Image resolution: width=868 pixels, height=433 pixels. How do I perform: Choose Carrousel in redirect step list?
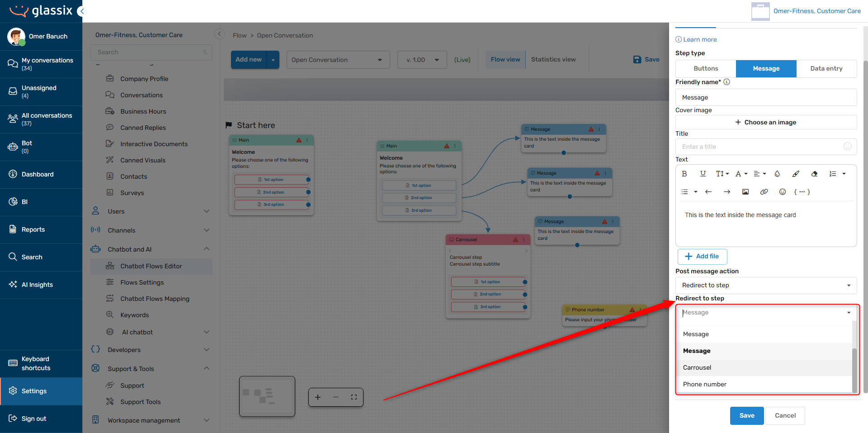coord(764,367)
